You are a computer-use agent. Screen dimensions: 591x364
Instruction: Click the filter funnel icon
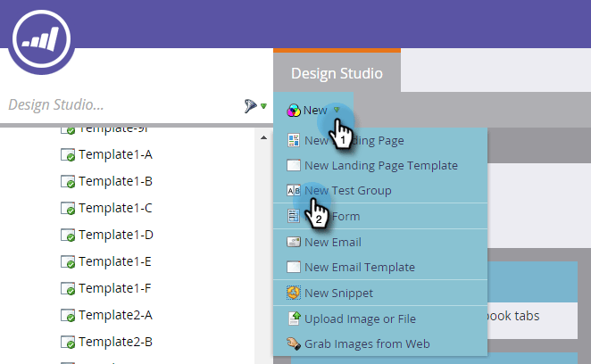coord(250,106)
